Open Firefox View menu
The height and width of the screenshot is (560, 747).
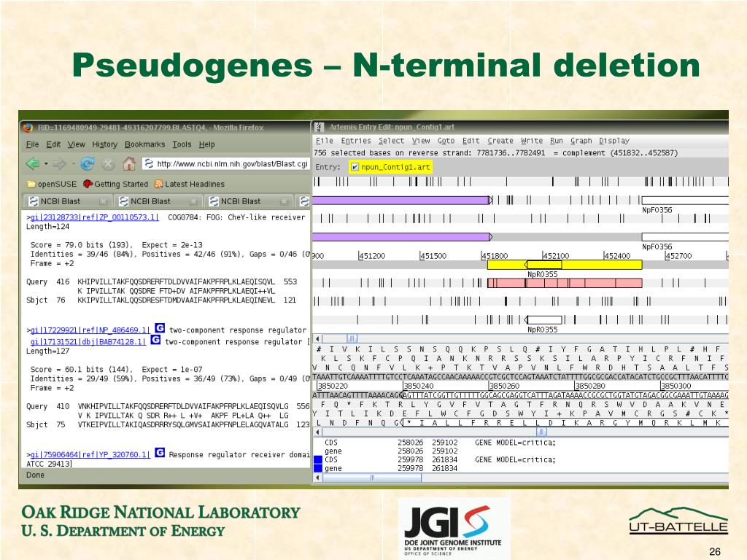(x=76, y=144)
